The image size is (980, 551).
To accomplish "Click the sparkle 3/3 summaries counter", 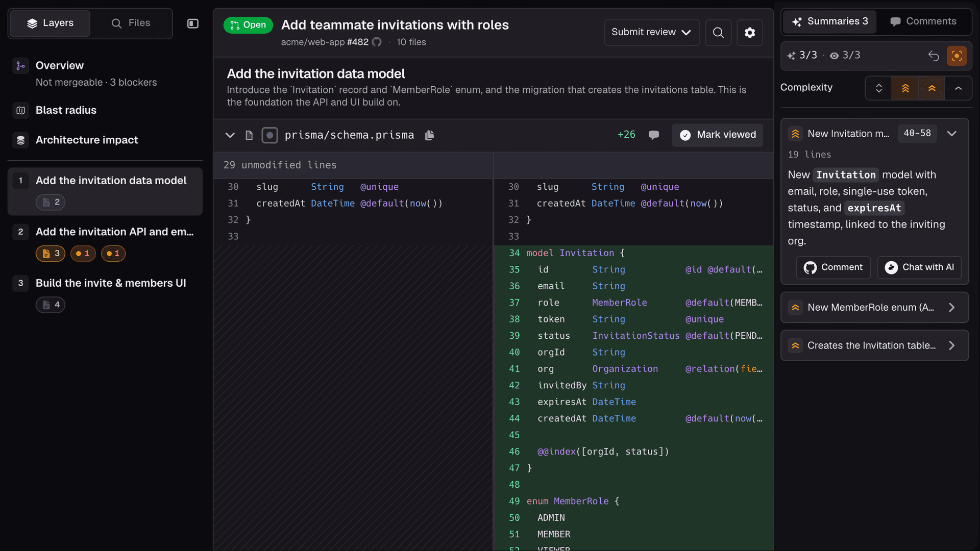I will point(802,55).
